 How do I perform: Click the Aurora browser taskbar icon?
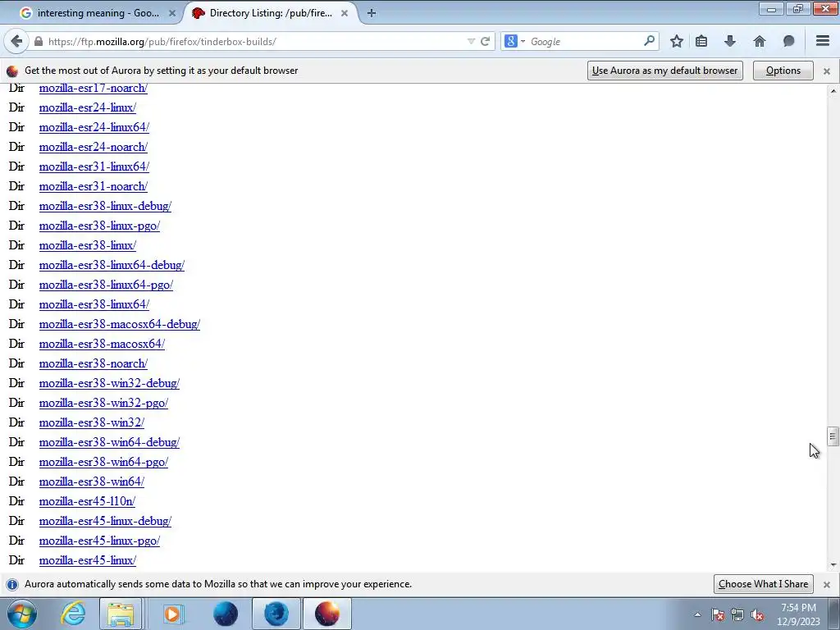pos(327,614)
